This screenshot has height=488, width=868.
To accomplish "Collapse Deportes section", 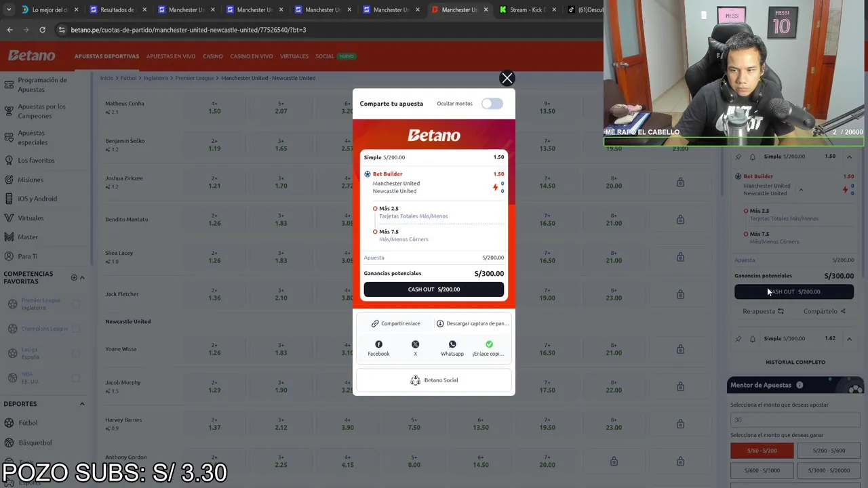I will point(82,404).
